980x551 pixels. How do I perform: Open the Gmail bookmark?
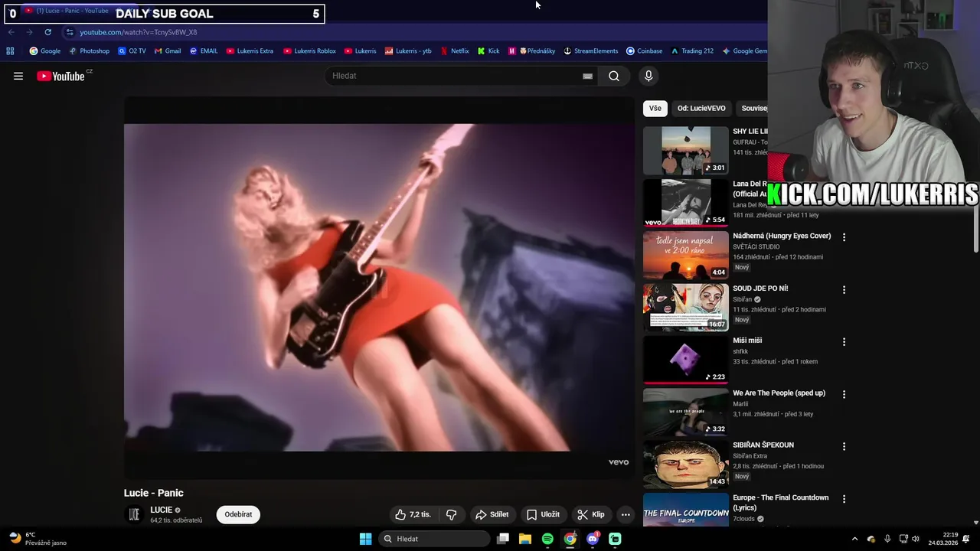168,51
